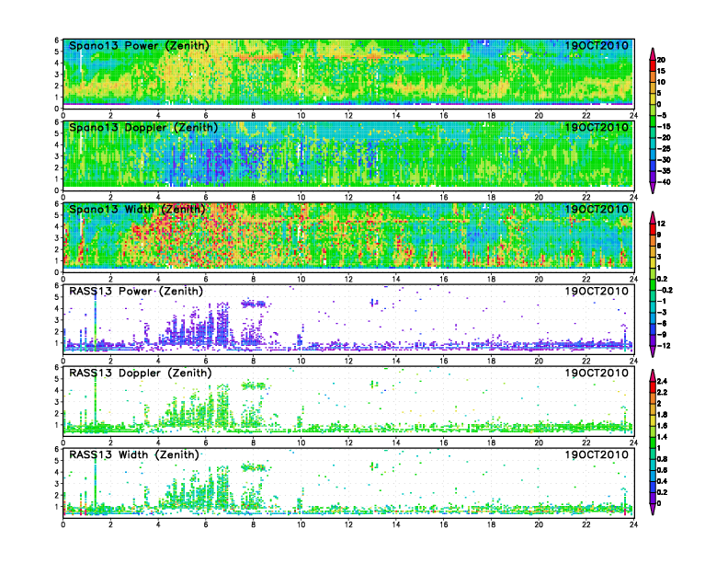Click the purple bottom arrow of the top colorbar
This screenshot has height=563, width=728.
653,189
